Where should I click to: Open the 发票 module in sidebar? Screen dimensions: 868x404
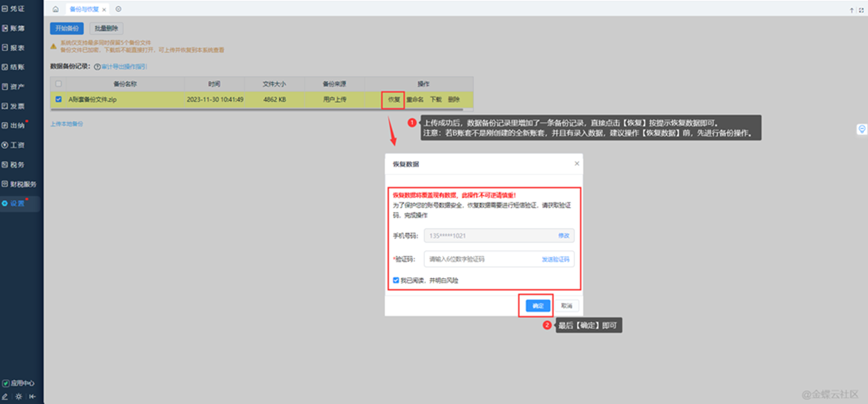point(13,106)
